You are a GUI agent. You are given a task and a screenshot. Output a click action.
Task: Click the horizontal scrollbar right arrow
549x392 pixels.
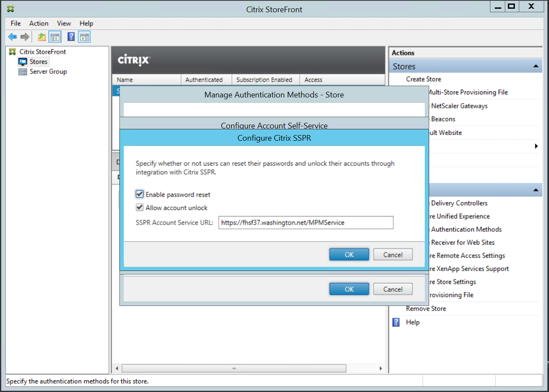coord(381,368)
